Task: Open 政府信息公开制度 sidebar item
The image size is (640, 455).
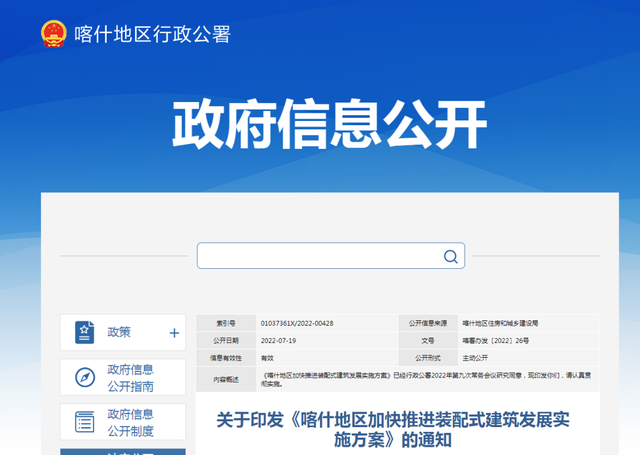Action: 123,422
